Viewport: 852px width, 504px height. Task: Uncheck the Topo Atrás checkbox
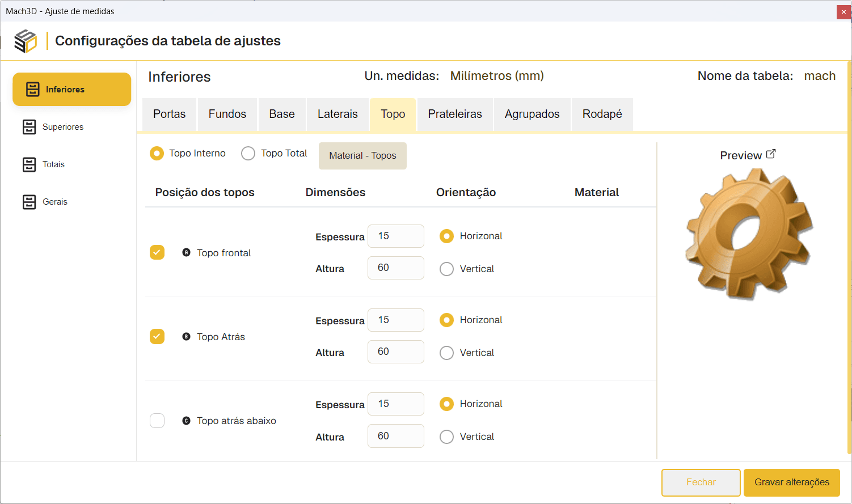[x=157, y=336]
